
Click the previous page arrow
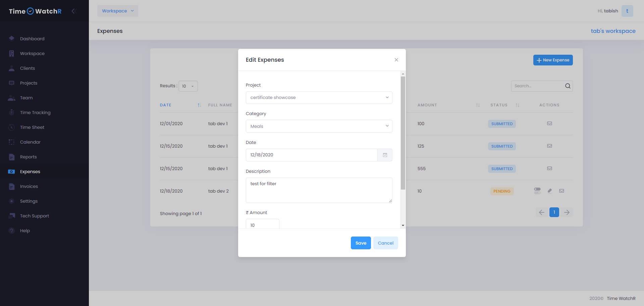[541, 212]
